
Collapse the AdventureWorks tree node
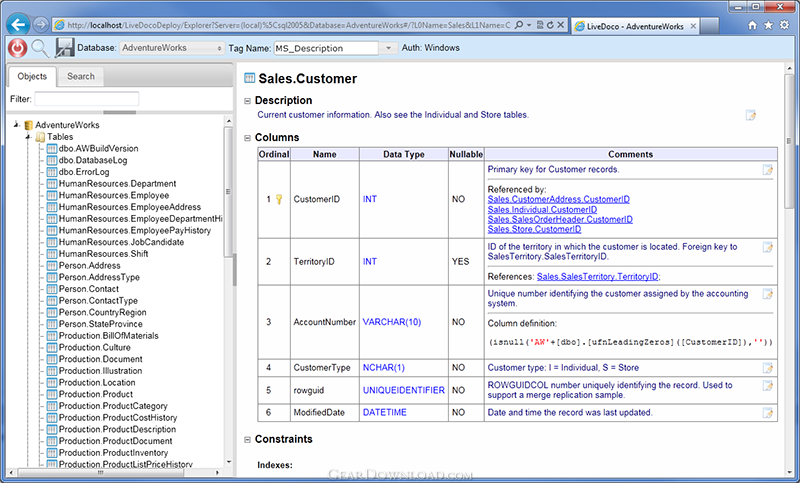point(16,124)
